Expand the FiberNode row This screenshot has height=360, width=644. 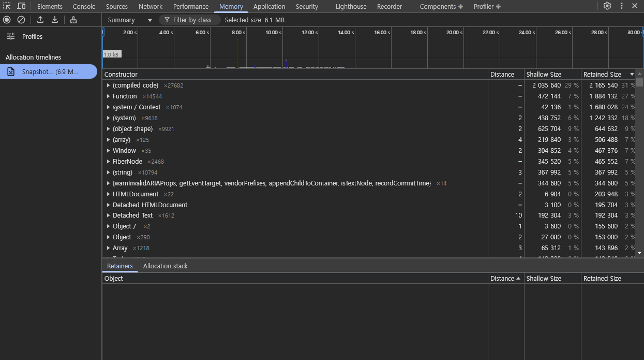pos(108,162)
